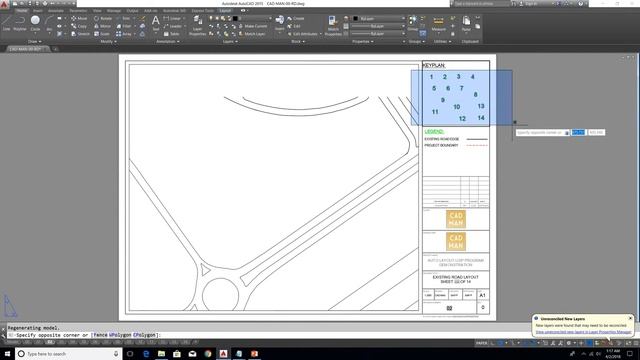640x360 pixels.
Task: Activate the Rotate command
Action: coord(103,18)
